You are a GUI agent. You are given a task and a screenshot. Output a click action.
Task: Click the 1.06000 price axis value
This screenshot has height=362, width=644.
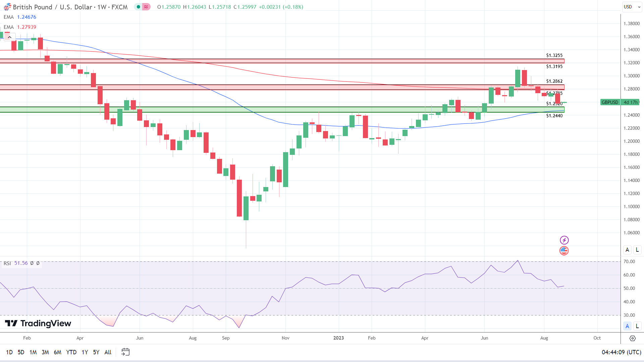[x=632, y=233]
